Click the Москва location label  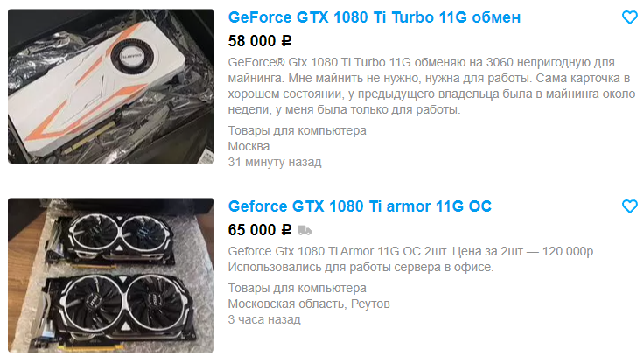248,146
